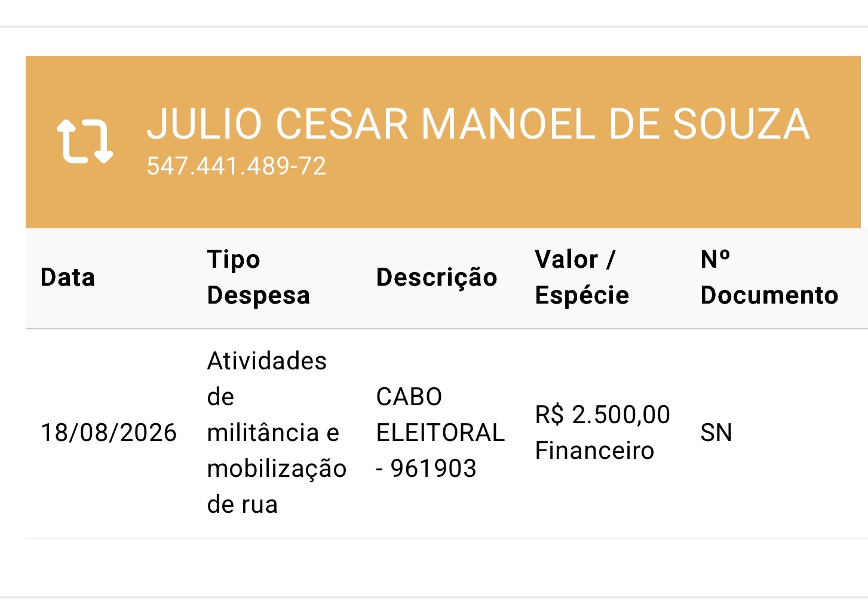This screenshot has width=868, height=615.
Task: Click the Atividades de militância expense type cell
Action: 277,433
